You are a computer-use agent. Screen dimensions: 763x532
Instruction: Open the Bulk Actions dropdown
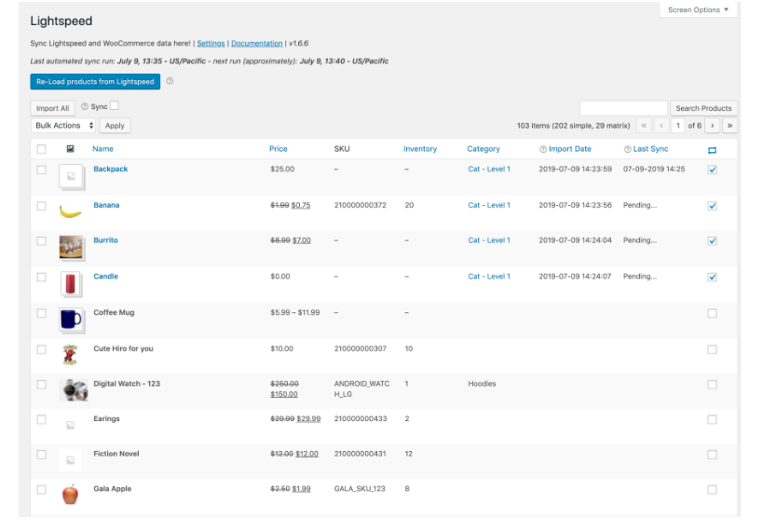(64, 126)
